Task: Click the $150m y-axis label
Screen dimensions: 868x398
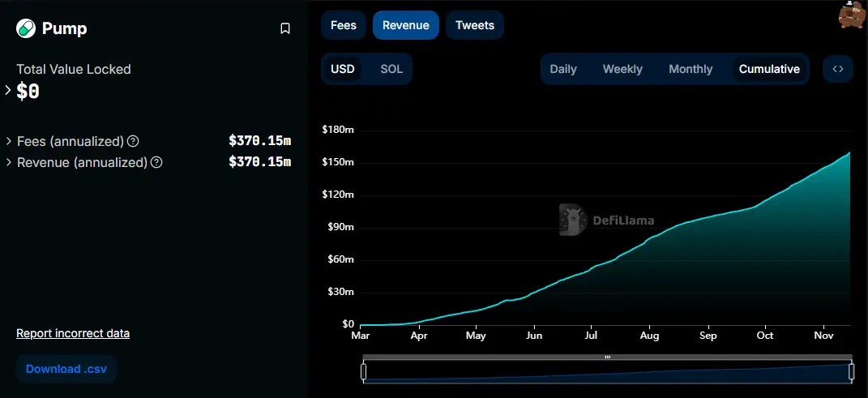Action: point(338,162)
